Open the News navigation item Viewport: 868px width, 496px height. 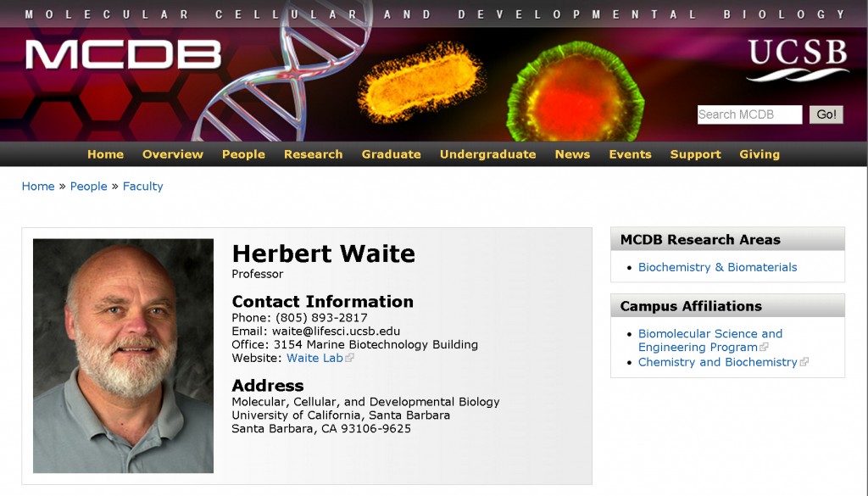pos(572,154)
